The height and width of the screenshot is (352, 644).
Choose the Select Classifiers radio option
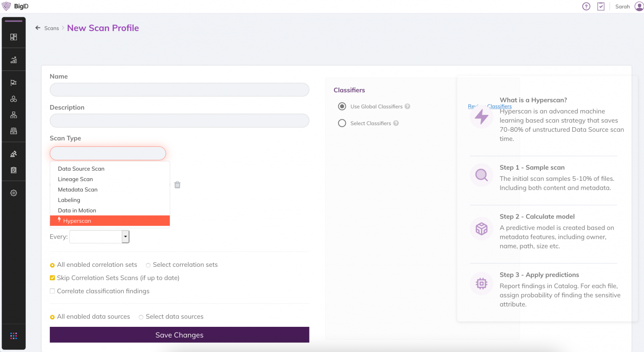point(342,123)
